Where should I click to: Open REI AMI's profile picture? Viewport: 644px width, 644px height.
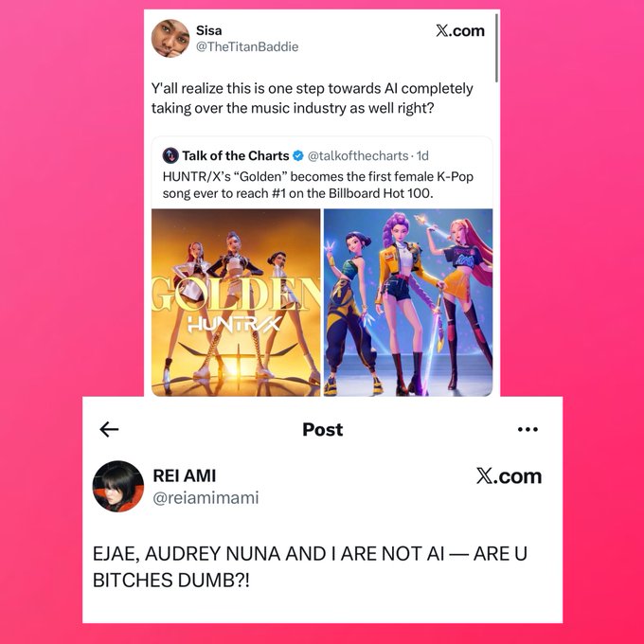[x=118, y=486]
